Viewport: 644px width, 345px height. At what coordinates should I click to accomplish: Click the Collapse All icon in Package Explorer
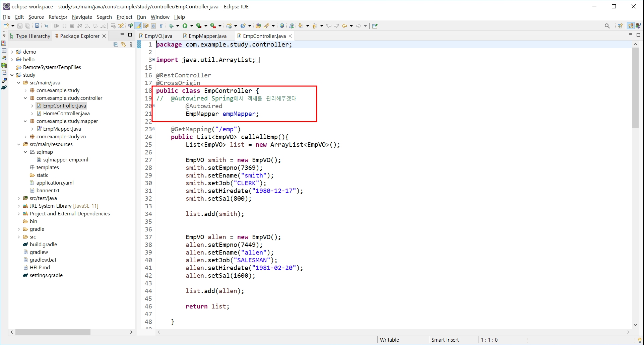tap(116, 45)
